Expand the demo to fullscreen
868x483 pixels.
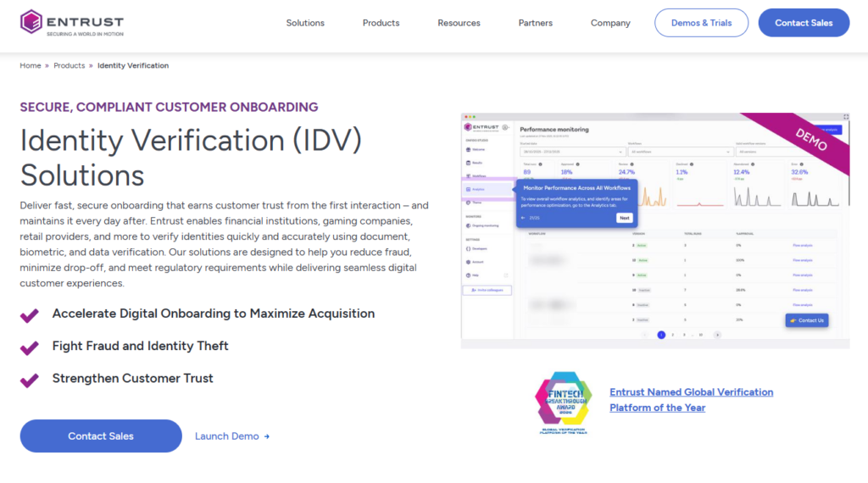(845, 117)
